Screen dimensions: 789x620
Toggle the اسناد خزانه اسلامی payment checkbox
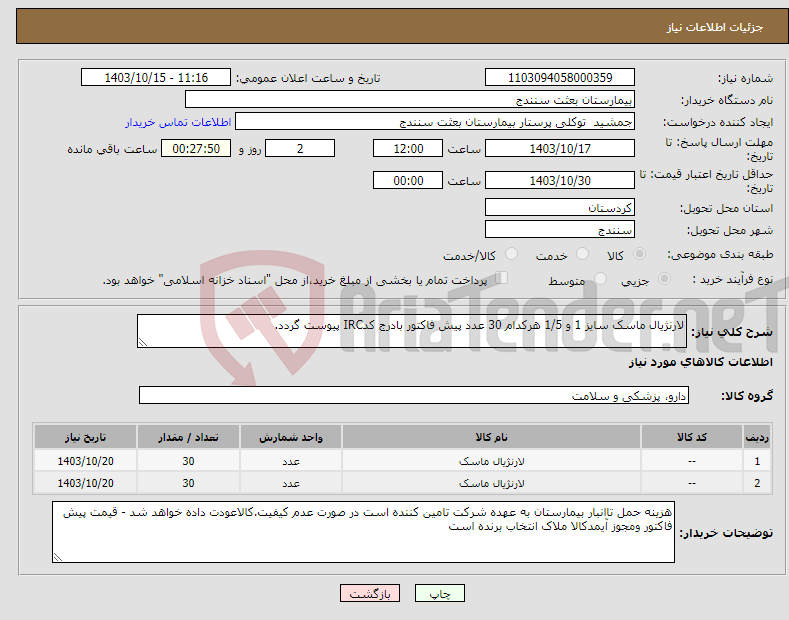(502, 278)
